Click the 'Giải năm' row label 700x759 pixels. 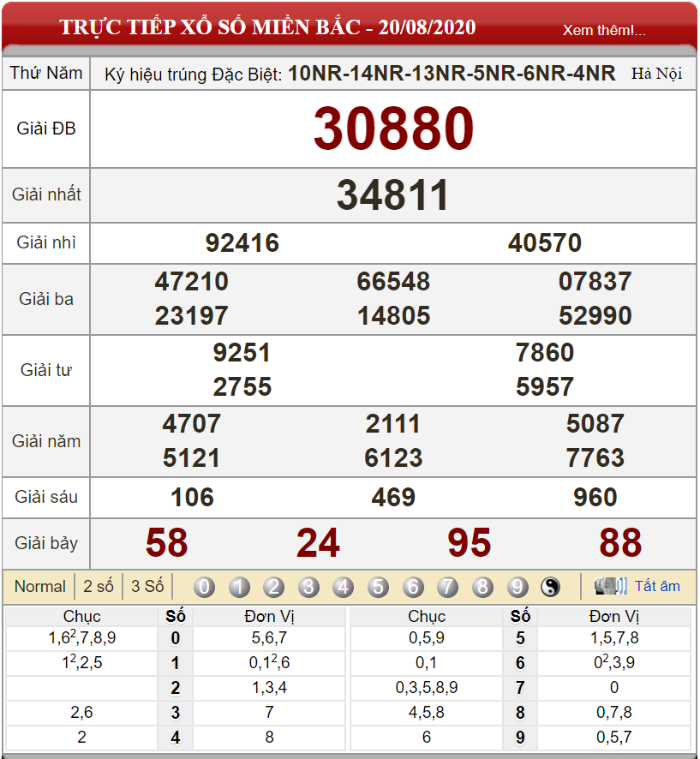pyautogui.click(x=46, y=441)
